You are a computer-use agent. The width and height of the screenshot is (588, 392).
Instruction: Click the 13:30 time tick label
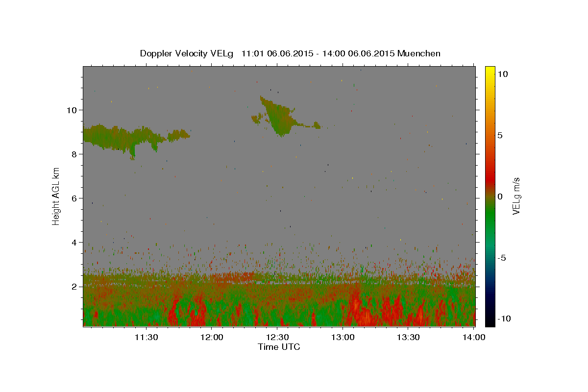[x=408, y=337]
